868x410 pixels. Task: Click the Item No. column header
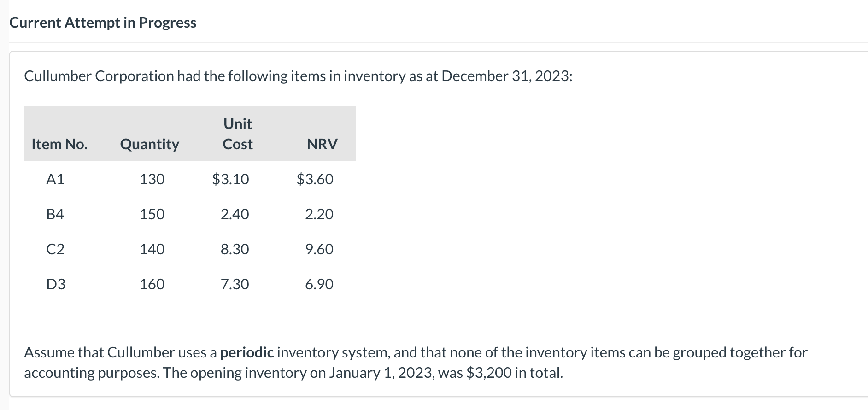coord(59,144)
